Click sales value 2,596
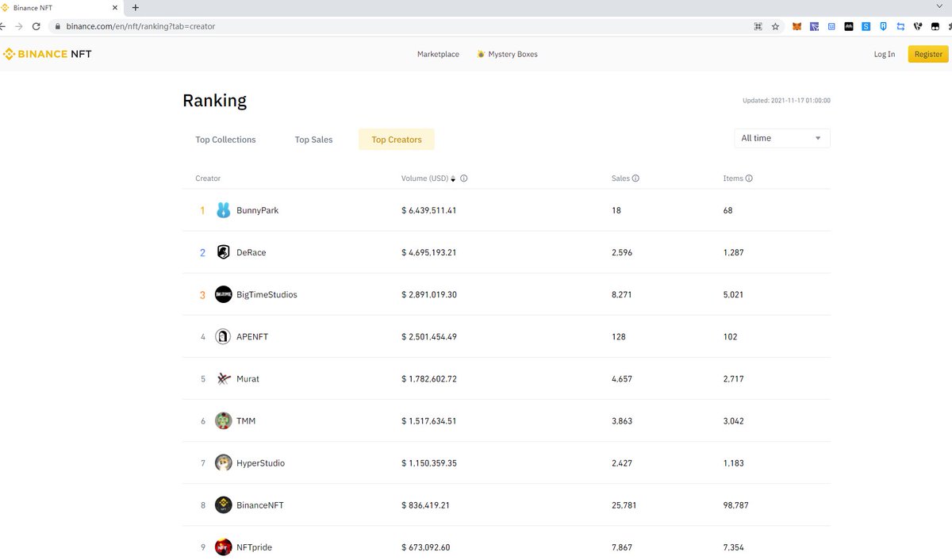The width and height of the screenshot is (952, 560). (x=622, y=252)
